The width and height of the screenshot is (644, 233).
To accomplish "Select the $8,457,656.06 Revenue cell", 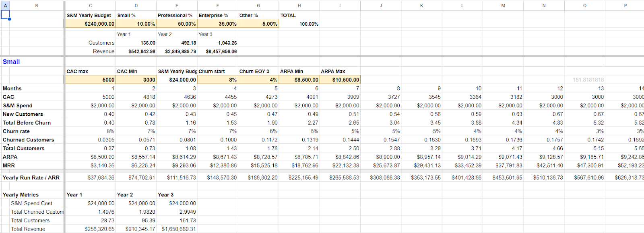I will [x=218, y=51].
